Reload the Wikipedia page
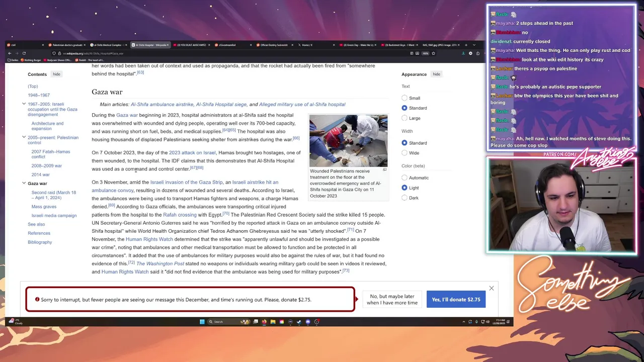Image resolution: width=644 pixels, height=362 pixels. [24, 53]
